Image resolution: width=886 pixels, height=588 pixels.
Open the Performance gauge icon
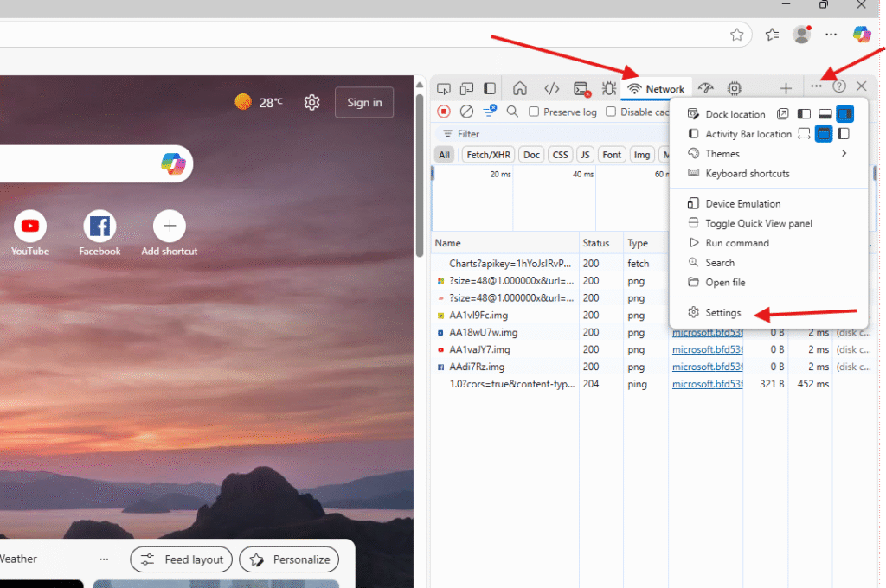tap(706, 88)
